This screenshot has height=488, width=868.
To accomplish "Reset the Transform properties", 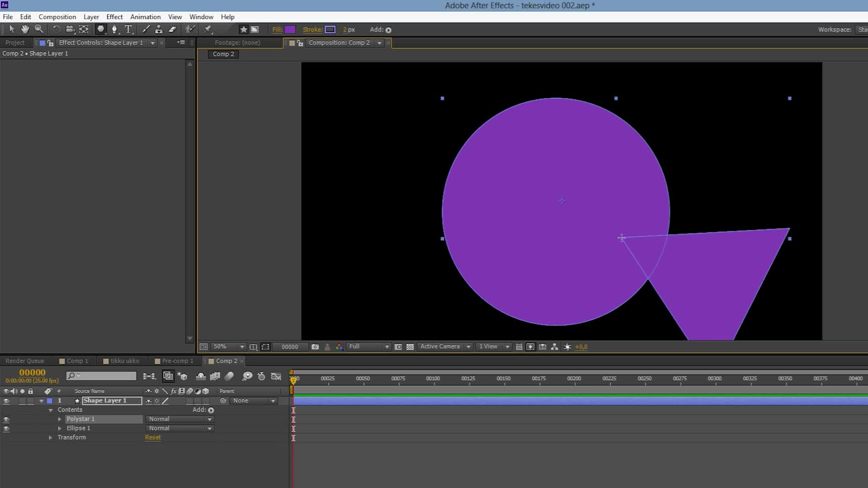I will point(152,437).
